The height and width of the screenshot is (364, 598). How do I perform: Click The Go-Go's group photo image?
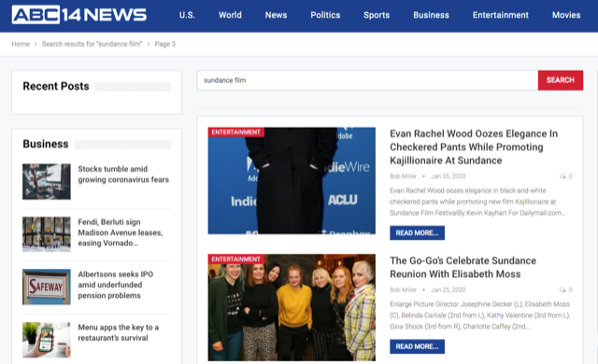pos(292,307)
